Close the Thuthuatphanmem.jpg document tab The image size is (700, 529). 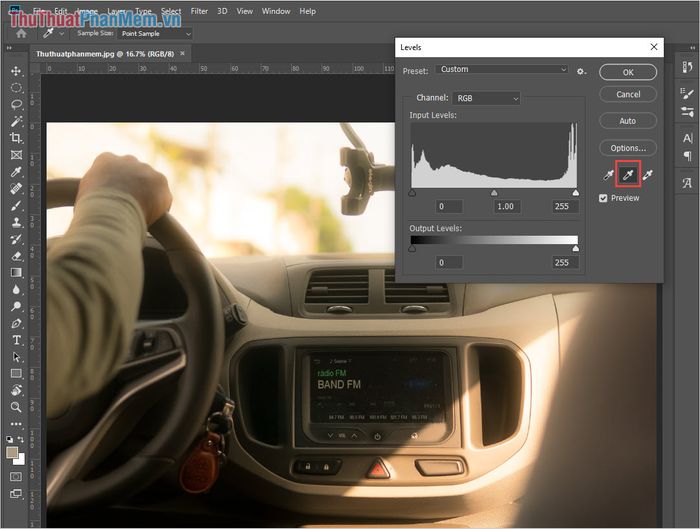tap(183, 54)
